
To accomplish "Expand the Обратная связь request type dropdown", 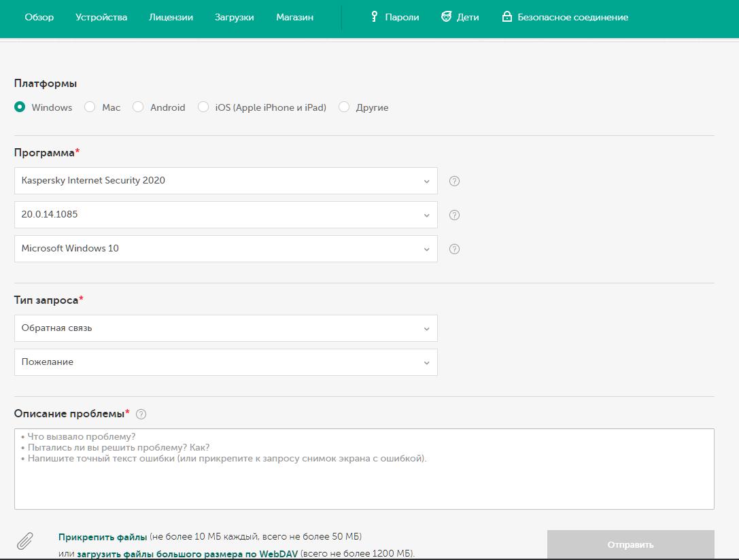I will pyautogui.click(x=226, y=328).
